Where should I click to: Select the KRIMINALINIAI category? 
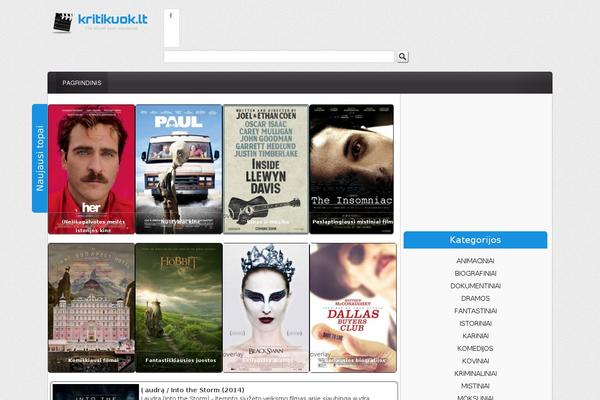coord(475,373)
